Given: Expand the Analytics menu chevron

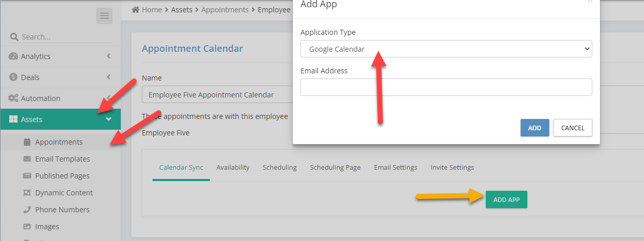Looking at the screenshot, I should [x=109, y=56].
